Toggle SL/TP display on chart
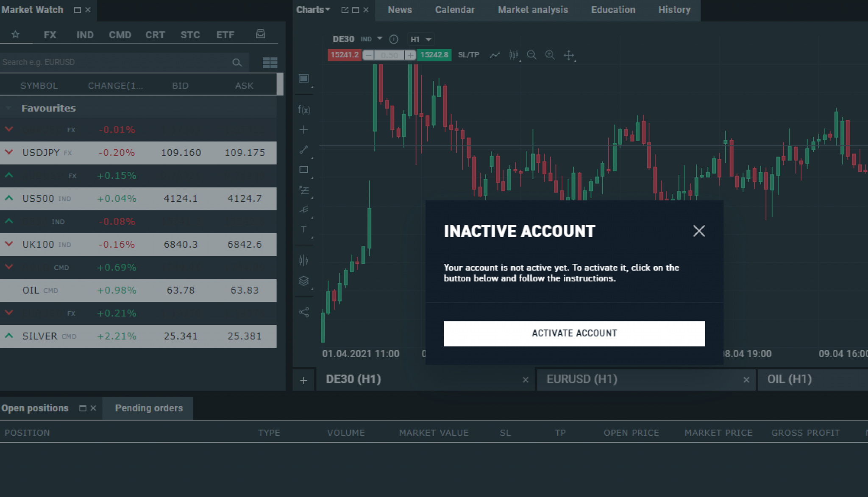This screenshot has width=868, height=497. [468, 55]
